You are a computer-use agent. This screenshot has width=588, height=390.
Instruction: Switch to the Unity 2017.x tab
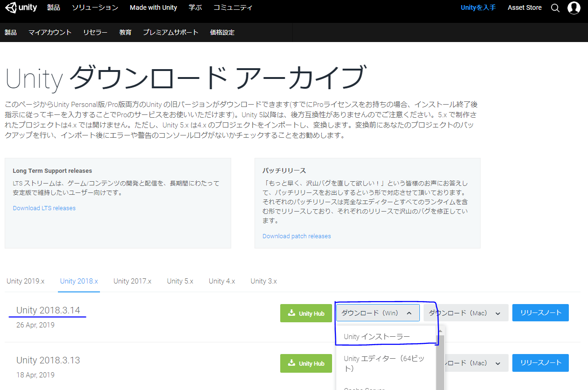click(132, 281)
